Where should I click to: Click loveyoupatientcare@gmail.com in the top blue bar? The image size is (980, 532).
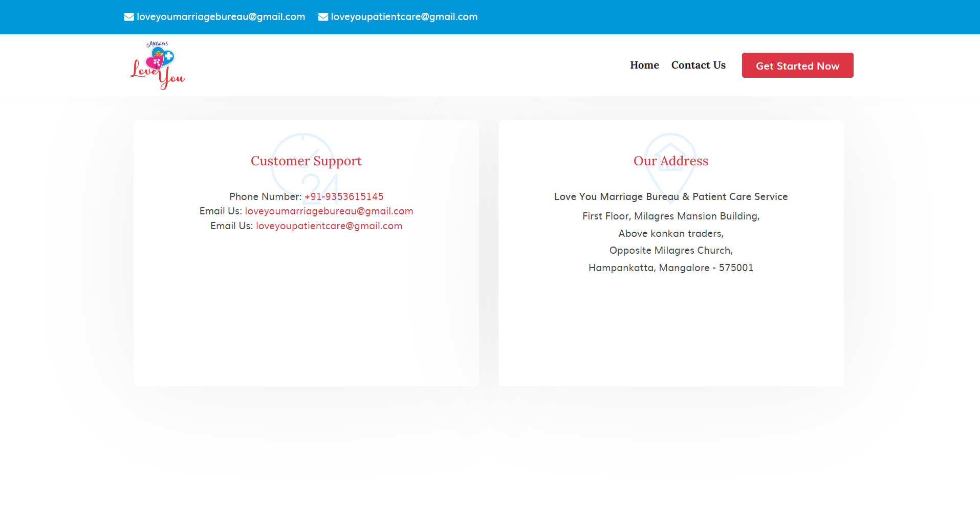click(x=404, y=17)
